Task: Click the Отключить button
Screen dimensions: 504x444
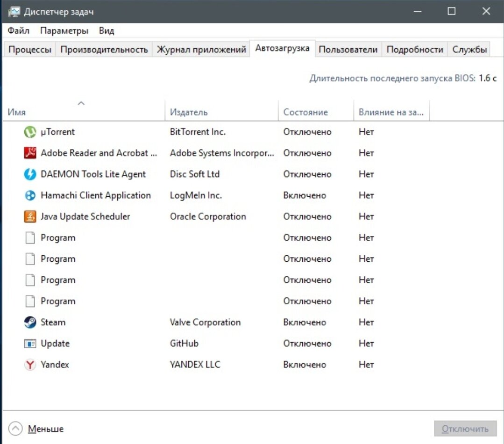Action: point(465,429)
